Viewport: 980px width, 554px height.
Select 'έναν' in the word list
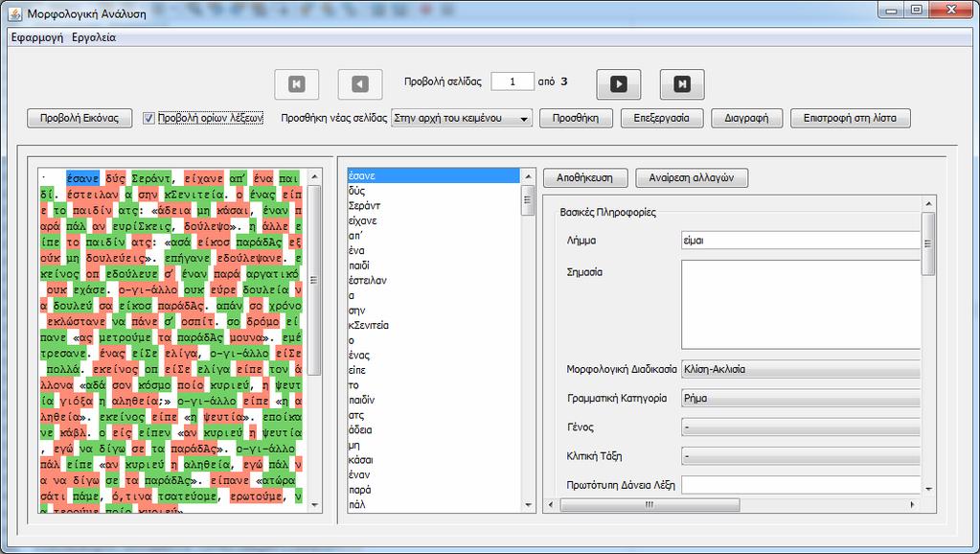[434, 475]
